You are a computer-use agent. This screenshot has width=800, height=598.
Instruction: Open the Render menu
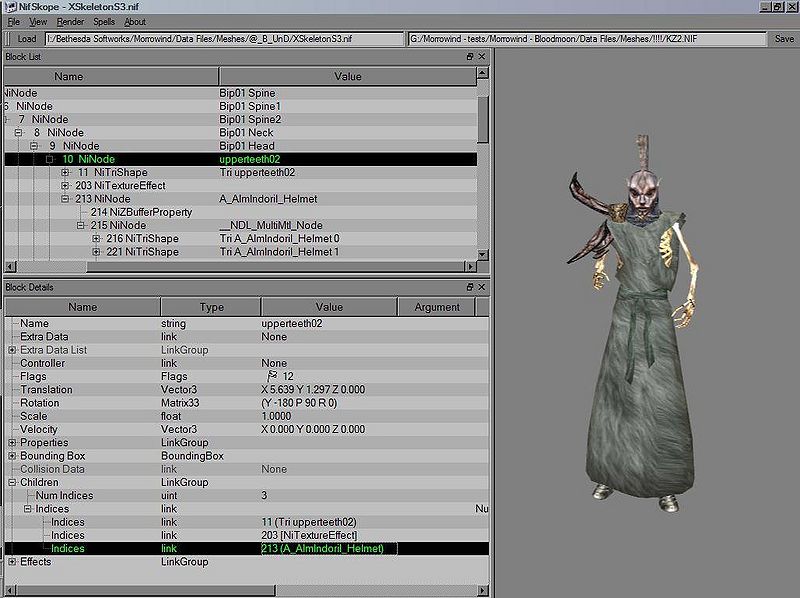[70, 22]
